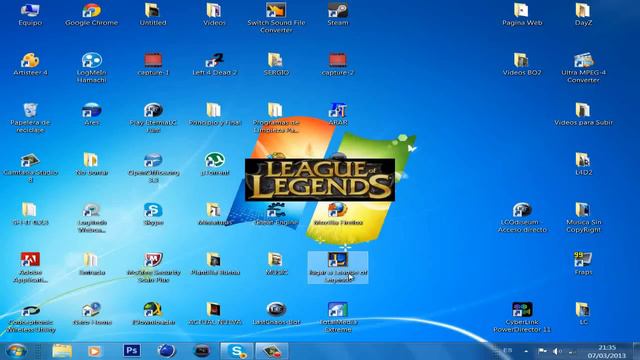Viewport: 640px width, 360px height.
Task: Launch the Nero Home shortcut
Action: click(91, 314)
